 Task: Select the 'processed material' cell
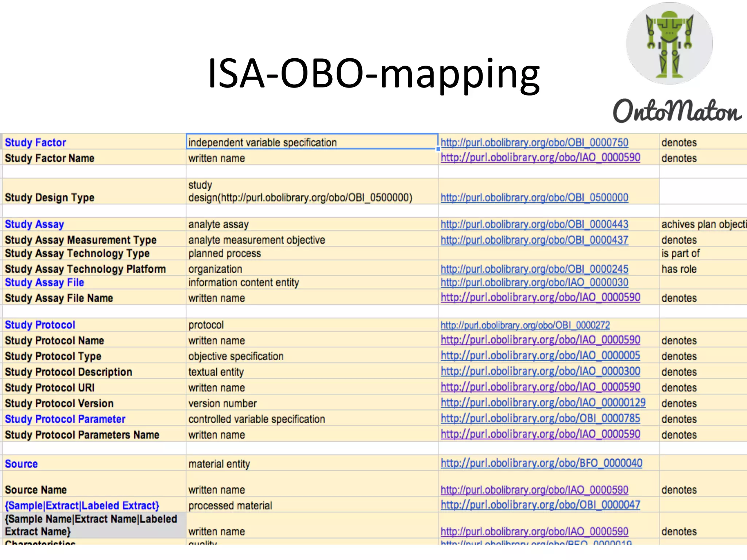coord(312,505)
